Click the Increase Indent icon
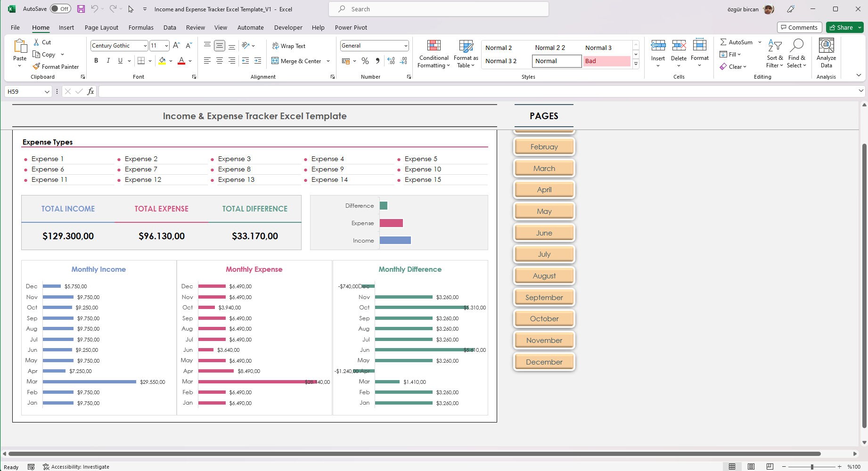Image resolution: width=868 pixels, height=471 pixels. [257, 61]
